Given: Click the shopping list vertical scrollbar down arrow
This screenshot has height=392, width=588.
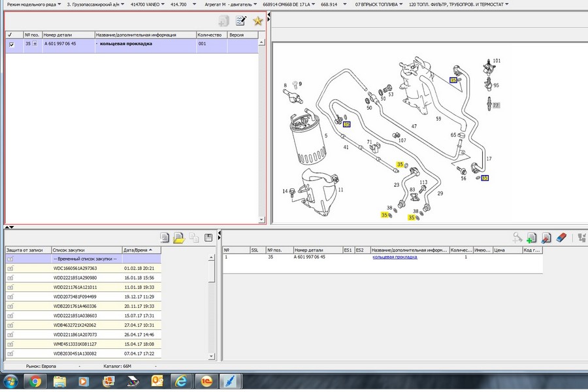Looking at the screenshot, I should click(212, 355).
